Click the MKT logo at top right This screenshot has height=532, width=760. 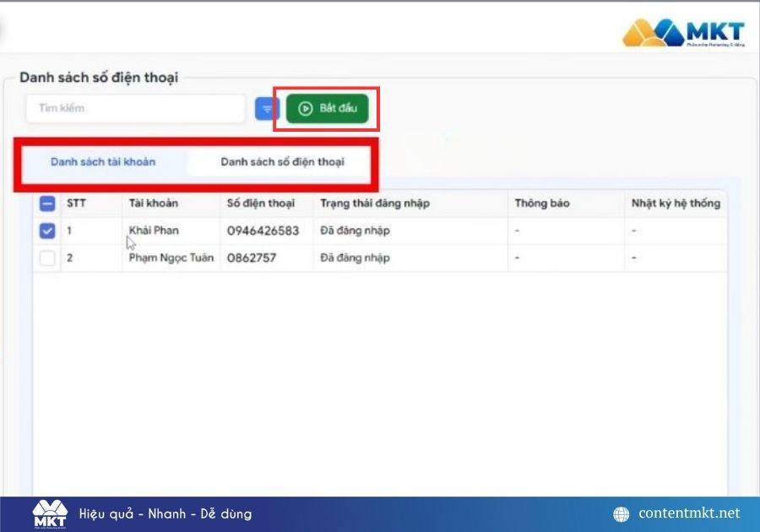click(x=683, y=33)
